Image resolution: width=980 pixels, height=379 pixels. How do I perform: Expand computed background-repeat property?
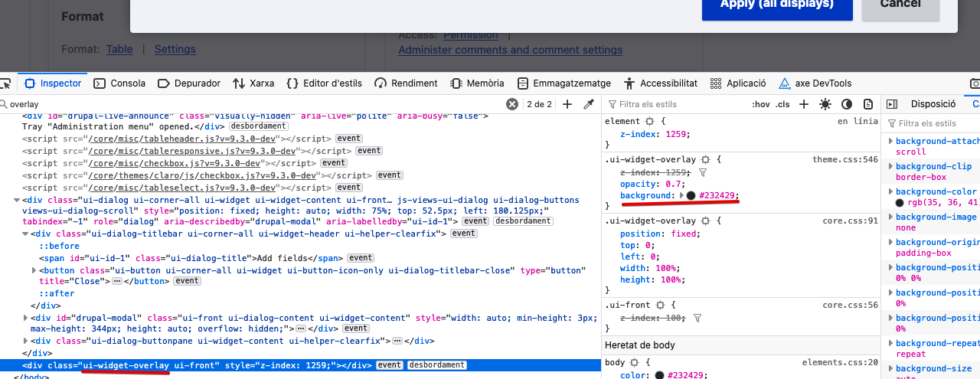(x=890, y=343)
